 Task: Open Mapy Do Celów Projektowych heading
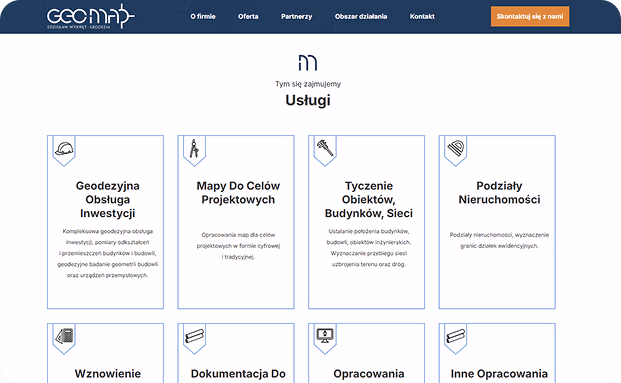[238, 192]
